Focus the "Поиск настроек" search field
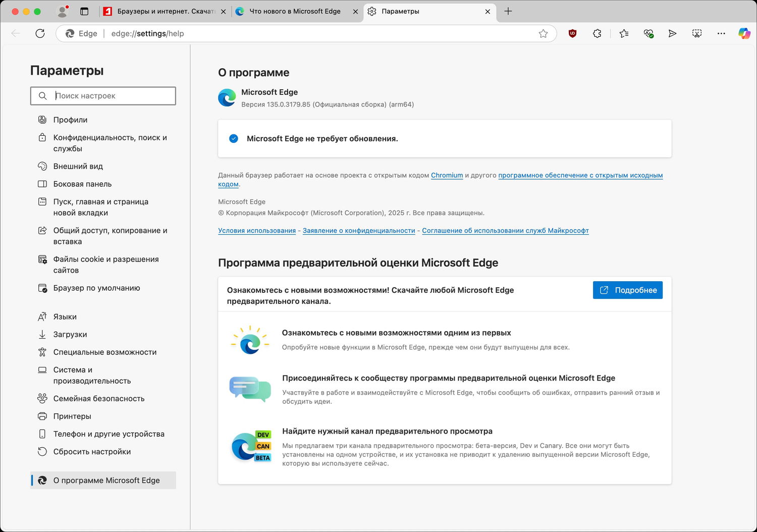 pyautogui.click(x=103, y=96)
